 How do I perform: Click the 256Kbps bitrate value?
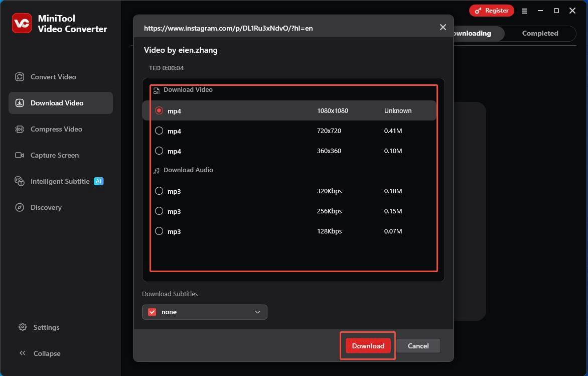pyautogui.click(x=329, y=211)
